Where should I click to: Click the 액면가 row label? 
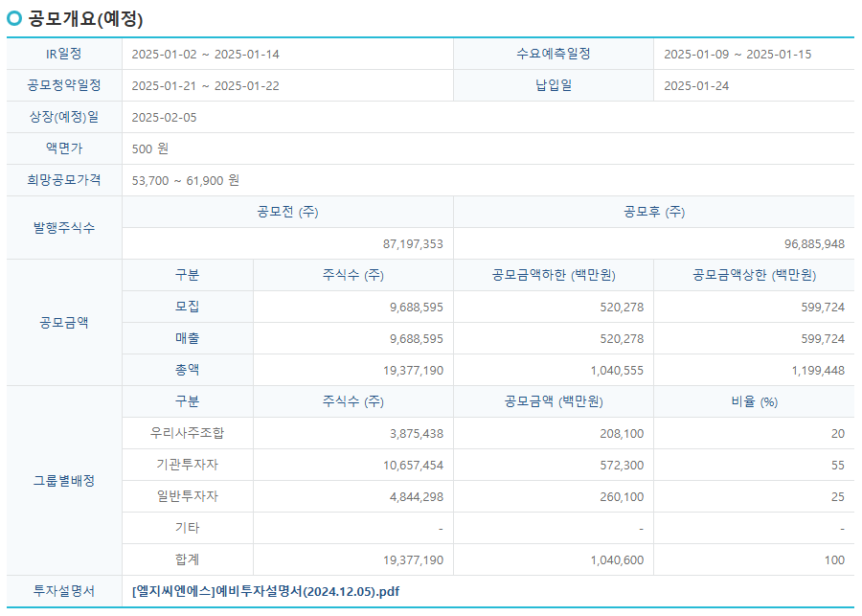(62, 149)
